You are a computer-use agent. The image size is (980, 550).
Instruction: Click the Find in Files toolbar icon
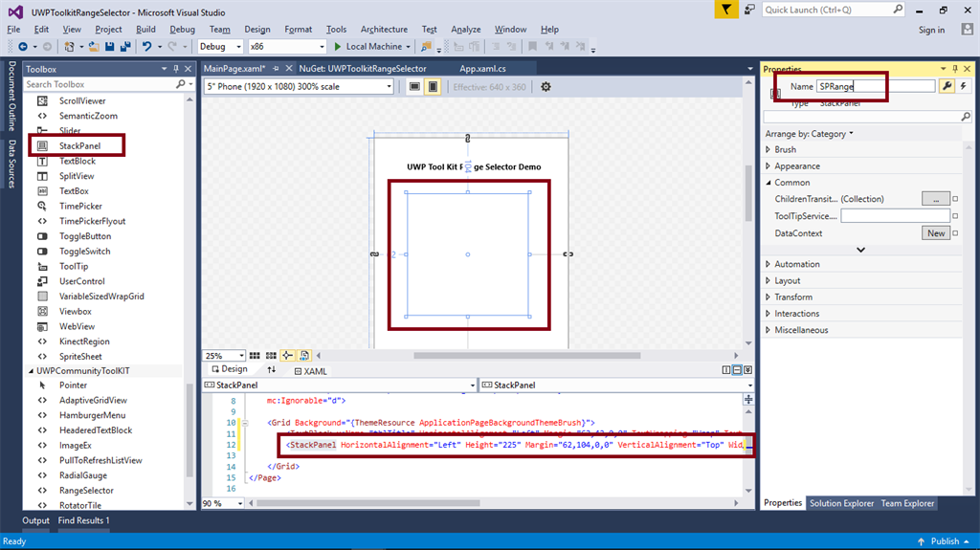426,46
